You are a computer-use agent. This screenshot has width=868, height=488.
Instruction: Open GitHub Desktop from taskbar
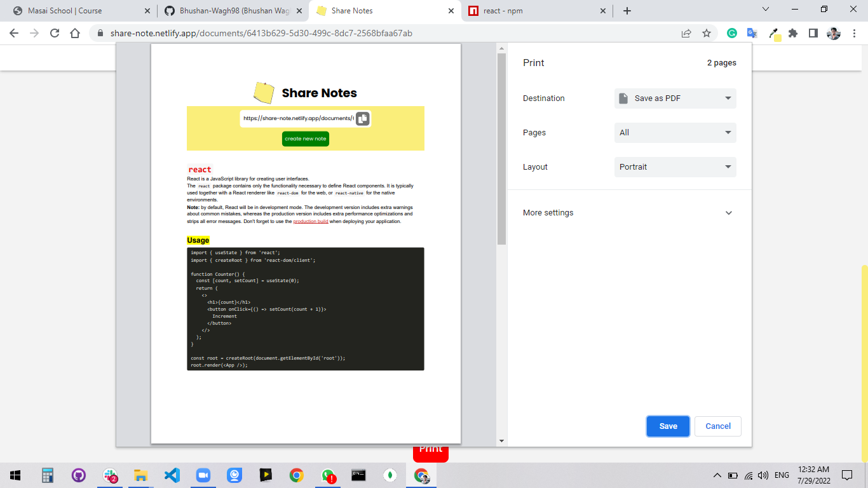coord(79,475)
